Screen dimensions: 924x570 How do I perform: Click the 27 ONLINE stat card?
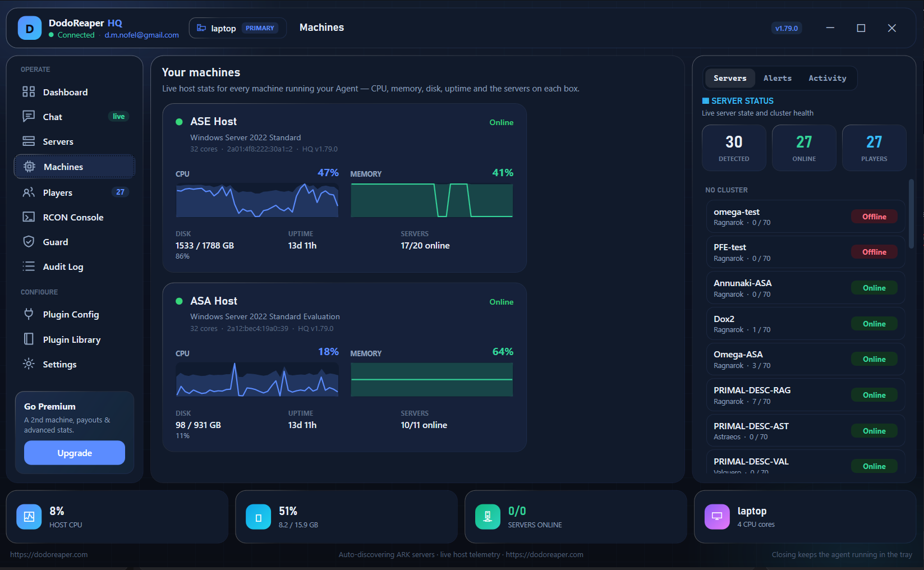tap(804, 148)
